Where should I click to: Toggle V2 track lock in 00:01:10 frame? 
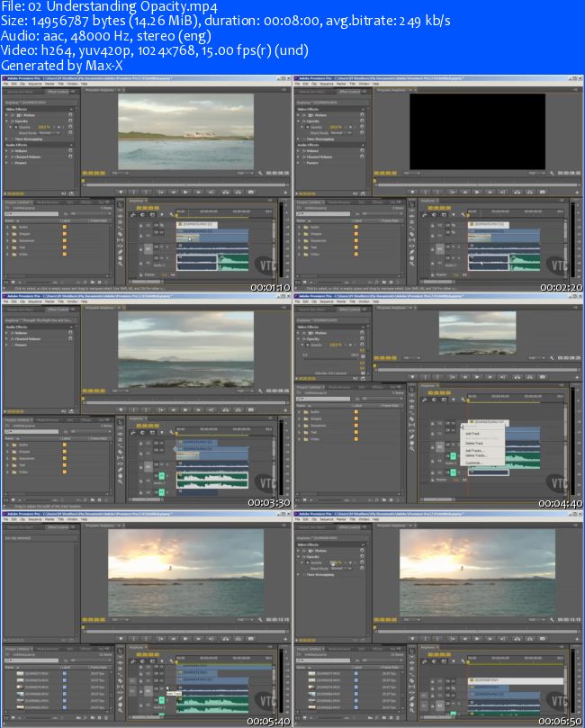140,226
